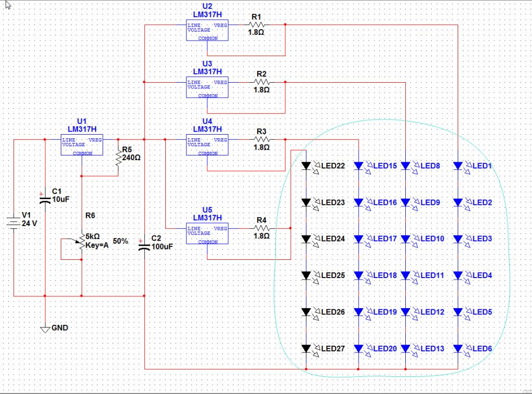Select resistor R2 symbol
Viewport: 532px width, 394px height.
262,82
